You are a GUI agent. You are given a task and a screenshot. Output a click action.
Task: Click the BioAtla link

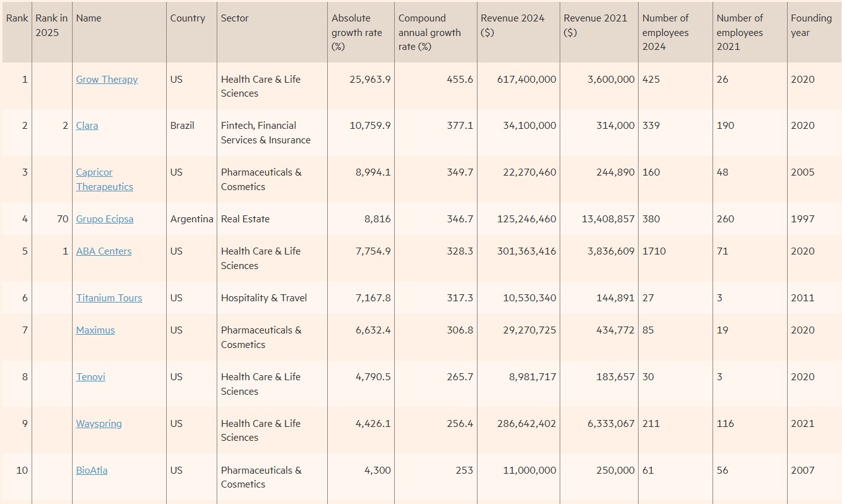tap(92, 471)
